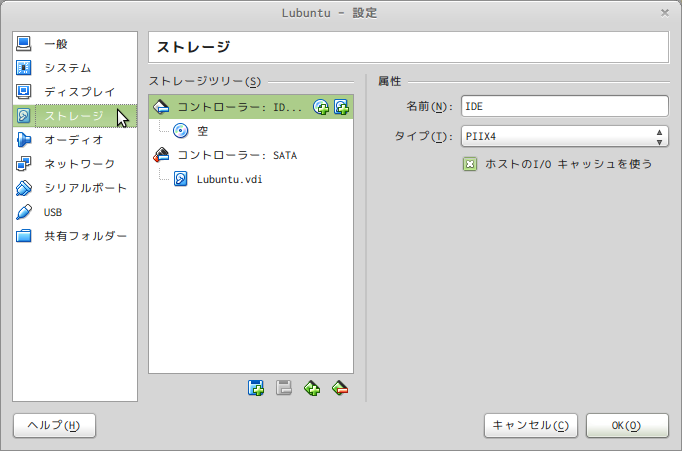
Task: Click the ストレージ disk icon in sidebar
Action: (23, 116)
